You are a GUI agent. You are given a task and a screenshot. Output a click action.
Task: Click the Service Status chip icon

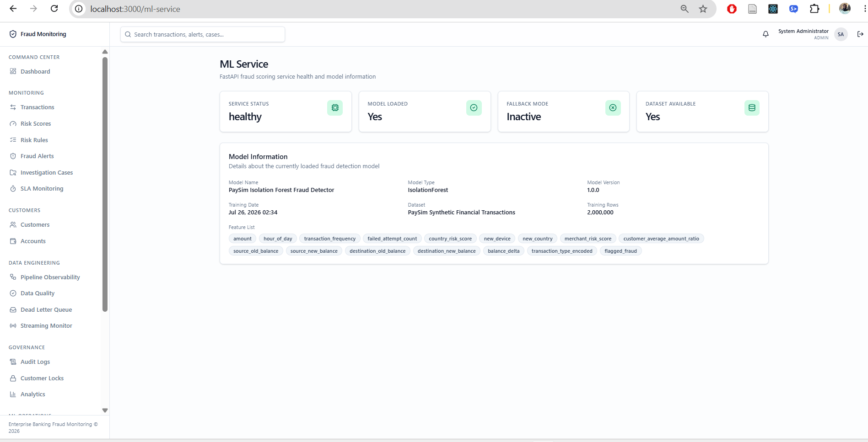pos(335,108)
